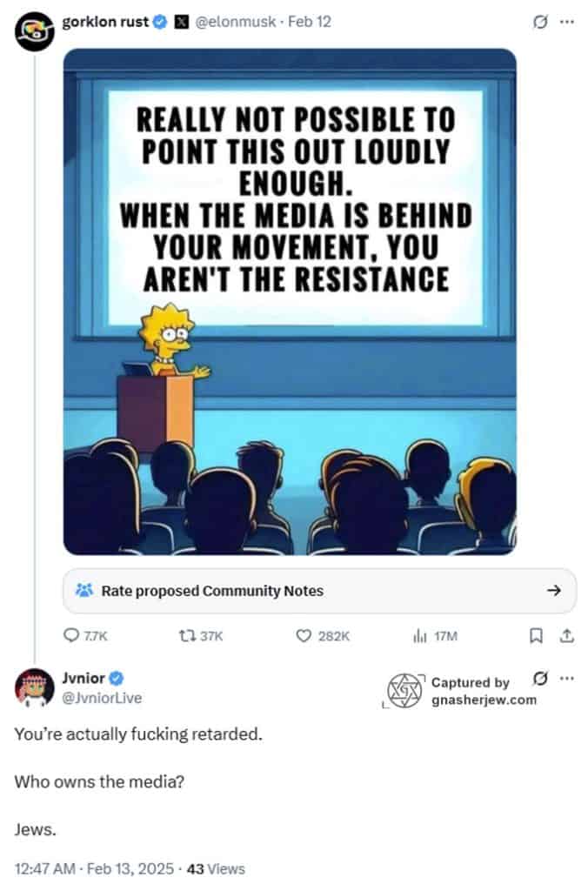Click Grok icon on top post
Screen dimensions: 588x891
click(x=540, y=22)
